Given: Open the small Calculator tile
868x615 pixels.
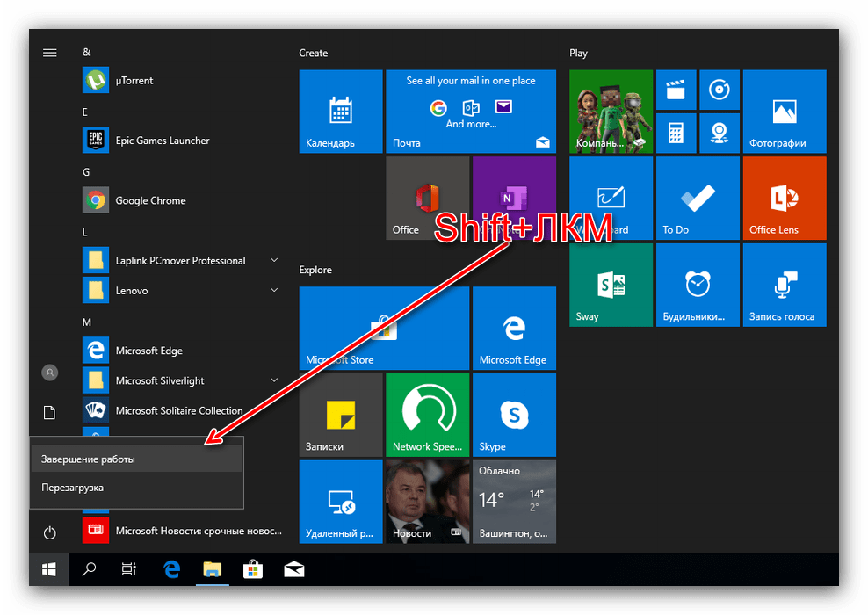Looking at the screenshot, I should click(x=676, y=134).
